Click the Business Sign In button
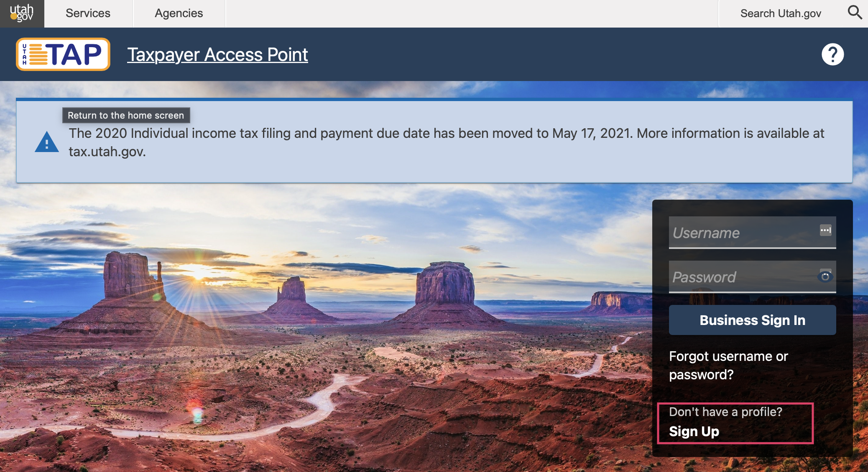 751,320
